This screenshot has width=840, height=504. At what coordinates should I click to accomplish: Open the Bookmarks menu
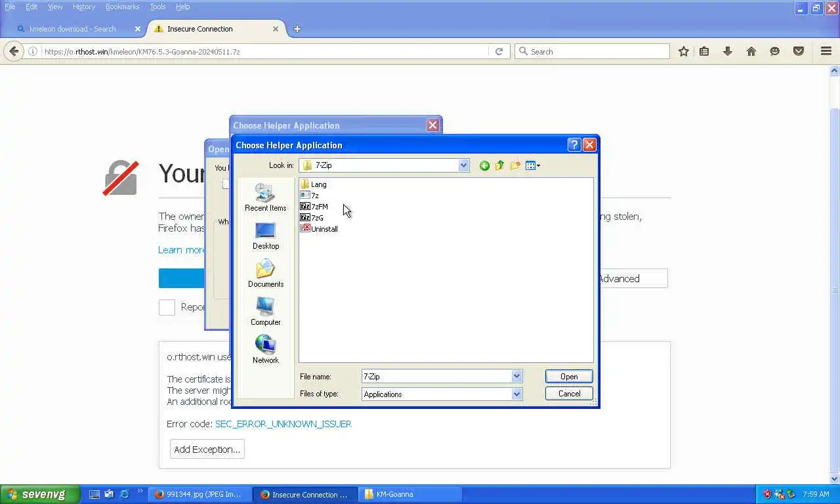122,7
